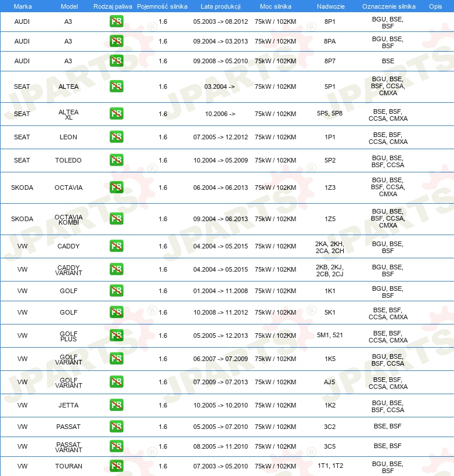Click the petrol icon in the VW Touran row
Viewport: 454px width, 476px height.
pyautogui.click(x=116, y=466)
